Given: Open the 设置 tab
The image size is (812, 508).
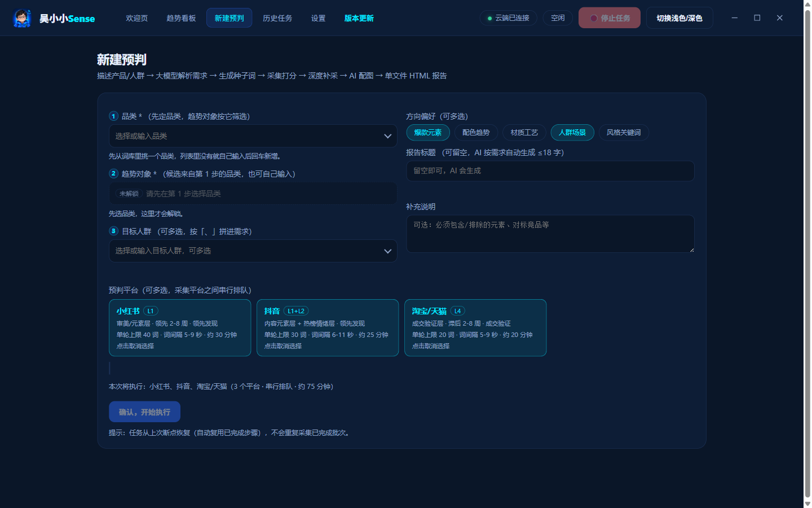Looking at the screenshot, I should click(x=319, y=18).
